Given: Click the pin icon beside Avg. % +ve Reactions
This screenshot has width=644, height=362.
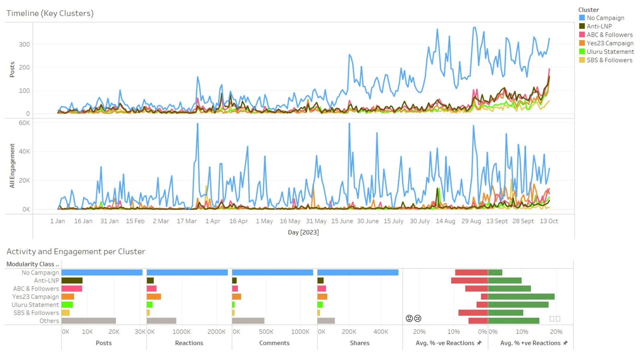Looking at the screenshot, I should 565,343.
